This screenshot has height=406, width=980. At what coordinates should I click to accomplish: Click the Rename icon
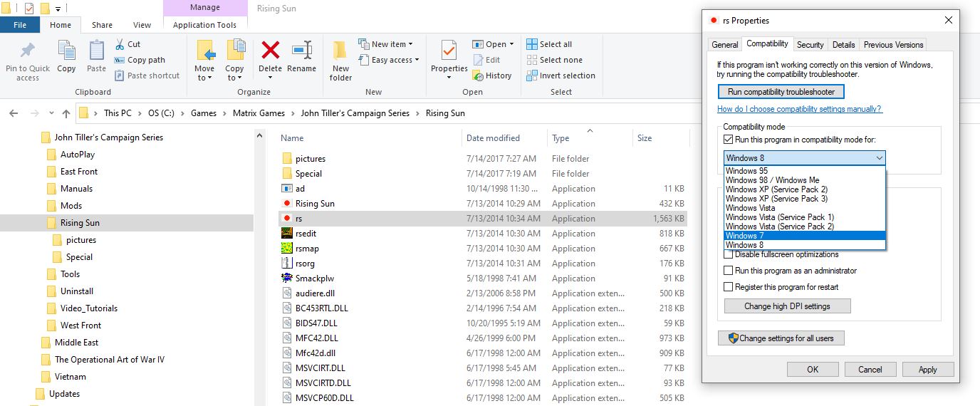pos(302,51)
